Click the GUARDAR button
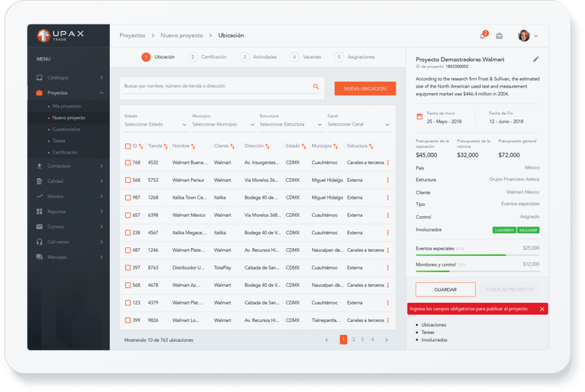585x392 pixels. (x=446, y=289)
